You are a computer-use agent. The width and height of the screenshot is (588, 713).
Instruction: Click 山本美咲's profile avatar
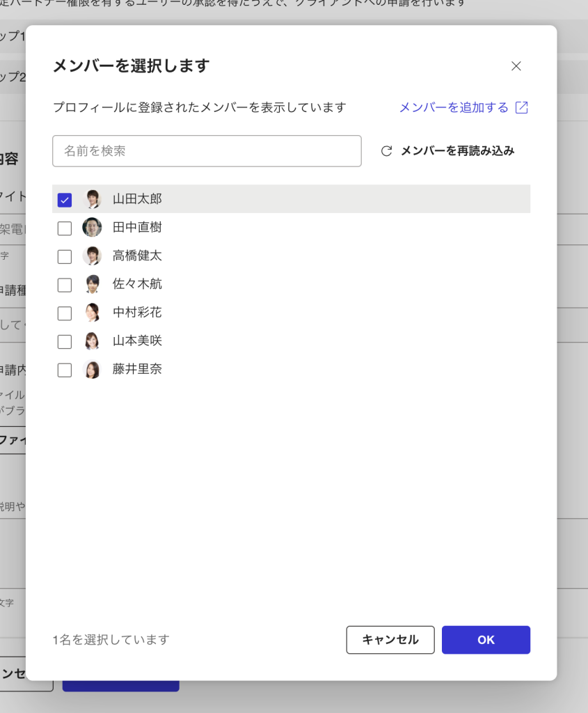point(92,341)
